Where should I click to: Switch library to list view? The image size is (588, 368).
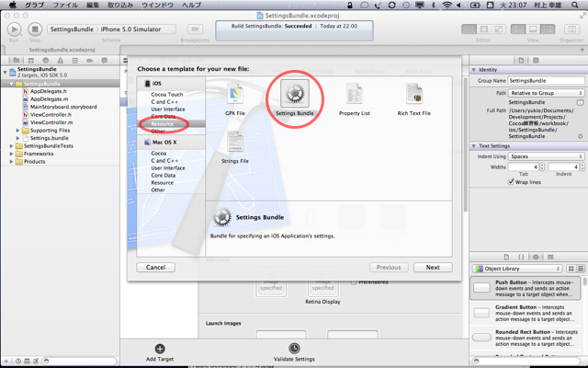click(x=581, y=269)
